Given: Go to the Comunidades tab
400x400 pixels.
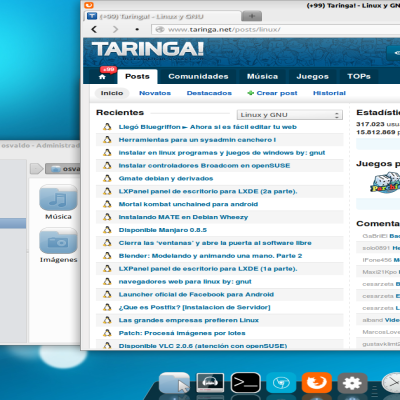Looking at the screenshot, I should click(x=198, y=76).
